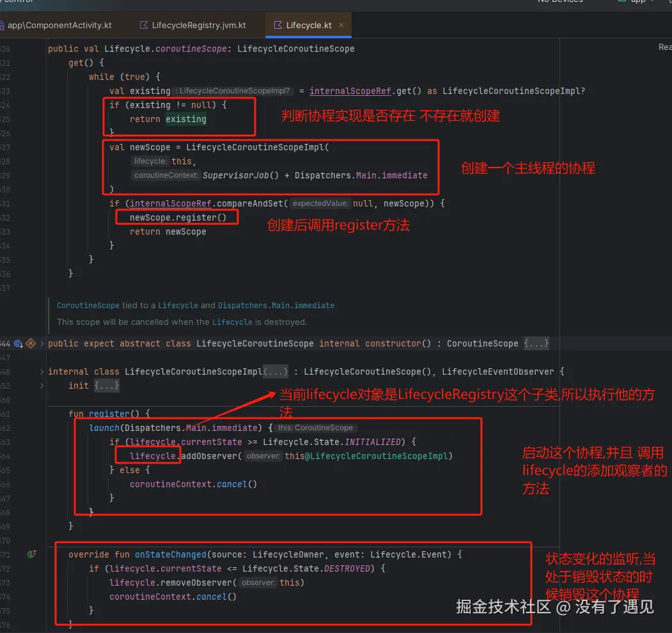Toggle the fold arrow for LifecycleCoroutineScopeImpl class
This screenshot has width=672, height=633.
coord(42,371)
